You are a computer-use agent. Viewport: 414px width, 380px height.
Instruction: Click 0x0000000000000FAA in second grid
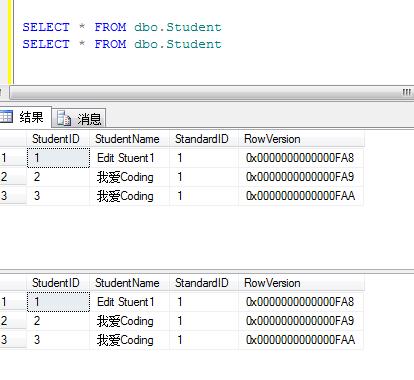[x=301, y=340]
